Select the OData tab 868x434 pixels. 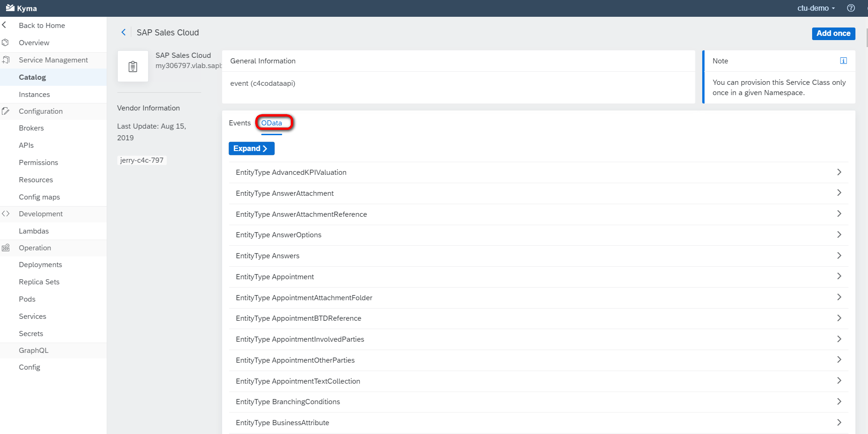(271, 123)
